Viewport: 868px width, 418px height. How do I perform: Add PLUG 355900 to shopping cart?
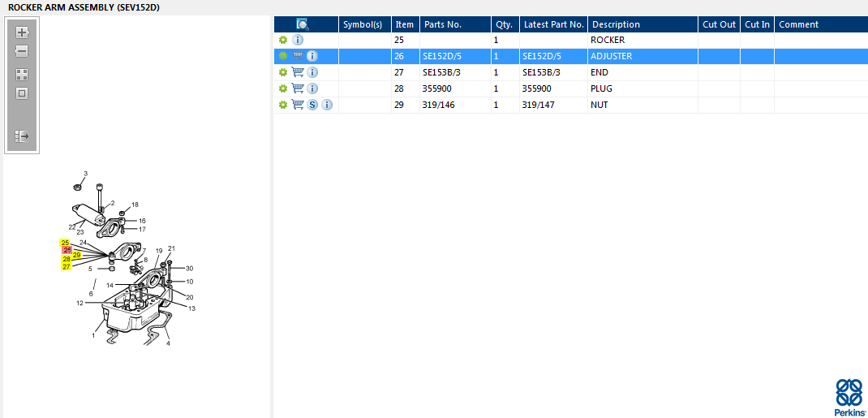click(298, 88)
